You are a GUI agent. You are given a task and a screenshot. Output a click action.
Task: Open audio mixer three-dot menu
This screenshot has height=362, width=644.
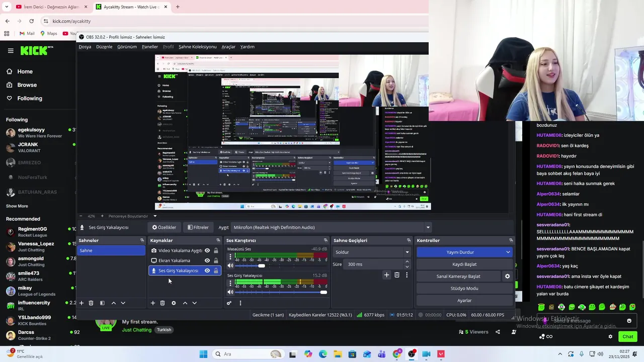240,303
